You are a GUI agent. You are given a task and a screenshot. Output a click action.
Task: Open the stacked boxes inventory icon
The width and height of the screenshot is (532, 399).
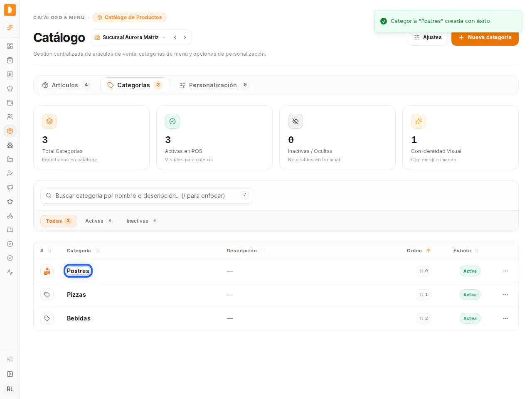pyautogui.click(x=10, y=145)
